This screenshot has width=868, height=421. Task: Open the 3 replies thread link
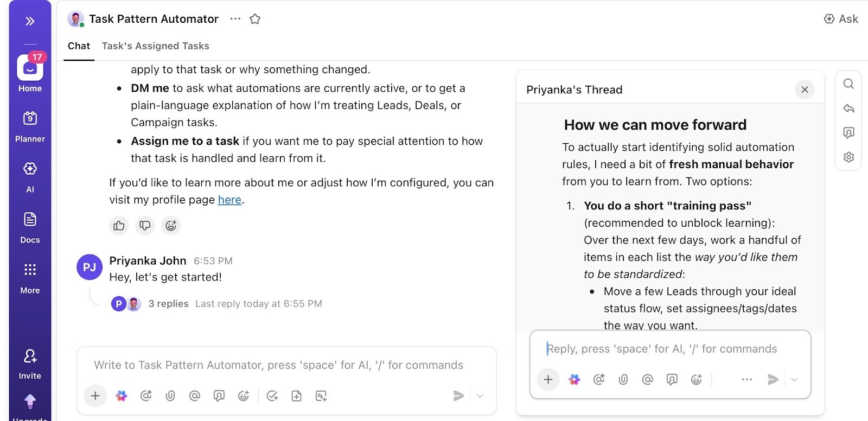(x=168, y=304)
